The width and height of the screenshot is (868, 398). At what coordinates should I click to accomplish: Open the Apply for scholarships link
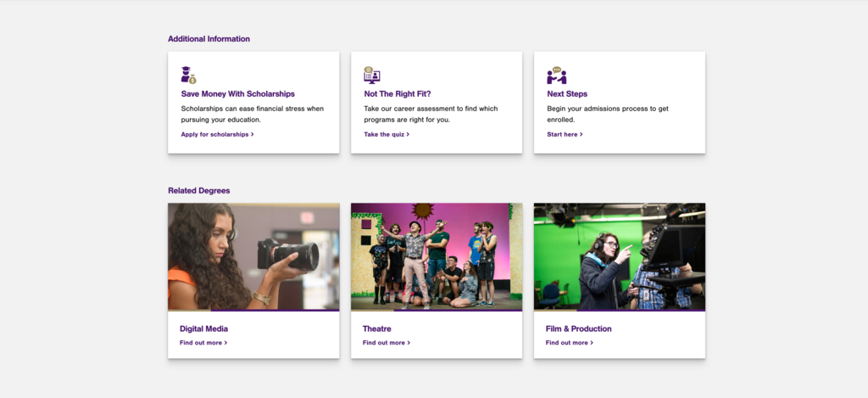217,134
